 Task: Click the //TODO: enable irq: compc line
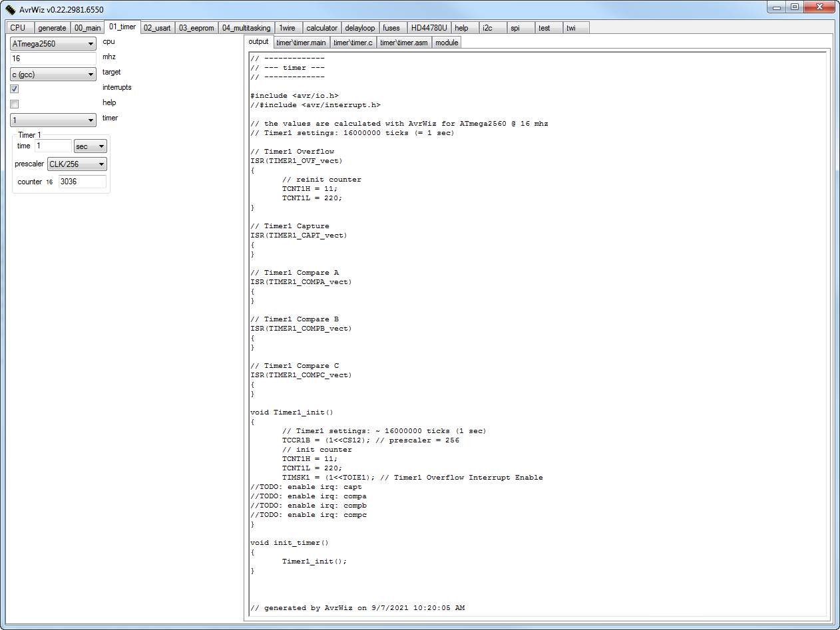pos(308,515)
